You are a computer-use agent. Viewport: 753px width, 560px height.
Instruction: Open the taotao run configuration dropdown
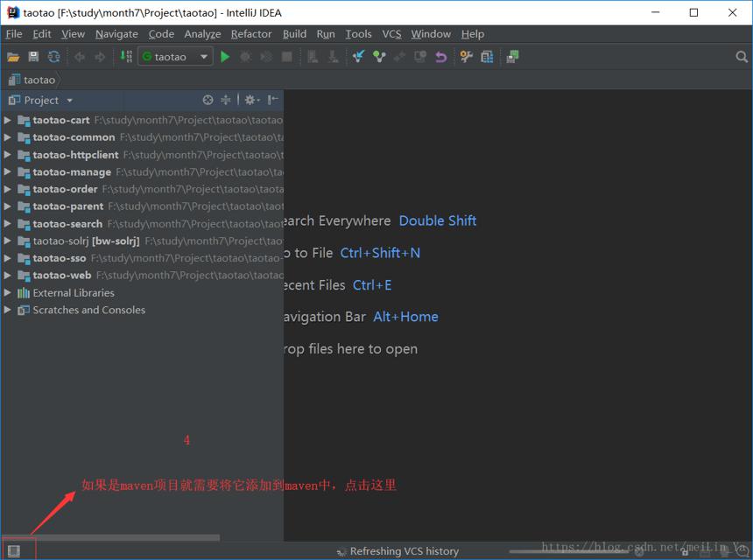pos(176,57)
